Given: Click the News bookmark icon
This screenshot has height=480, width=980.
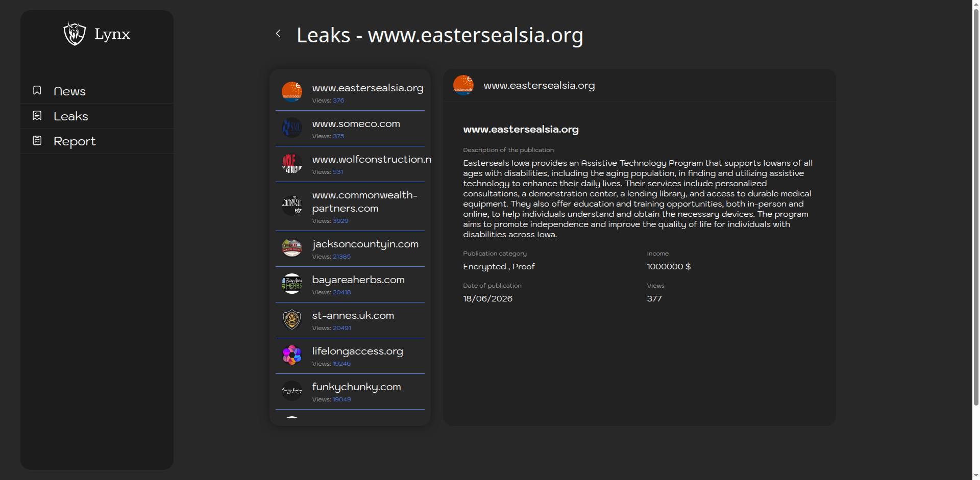Looking at the screenshot, I should (37, 90).
